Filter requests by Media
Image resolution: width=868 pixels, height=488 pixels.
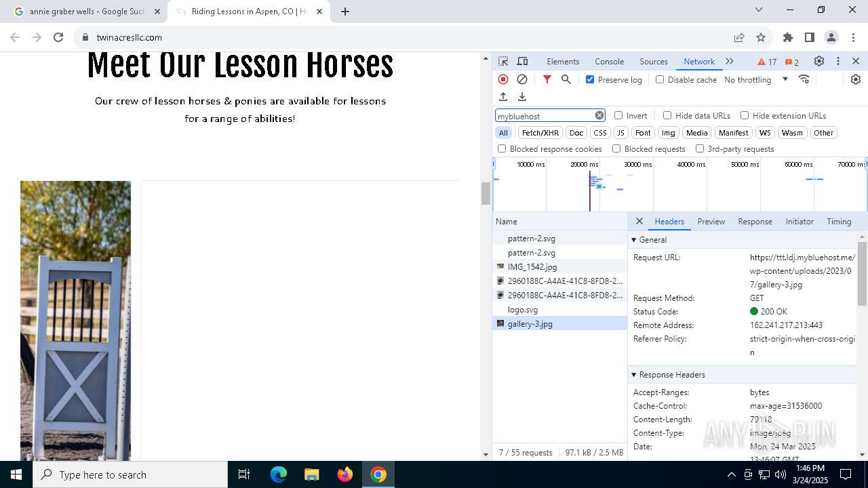pyautogui.click(x=696, y=133)
